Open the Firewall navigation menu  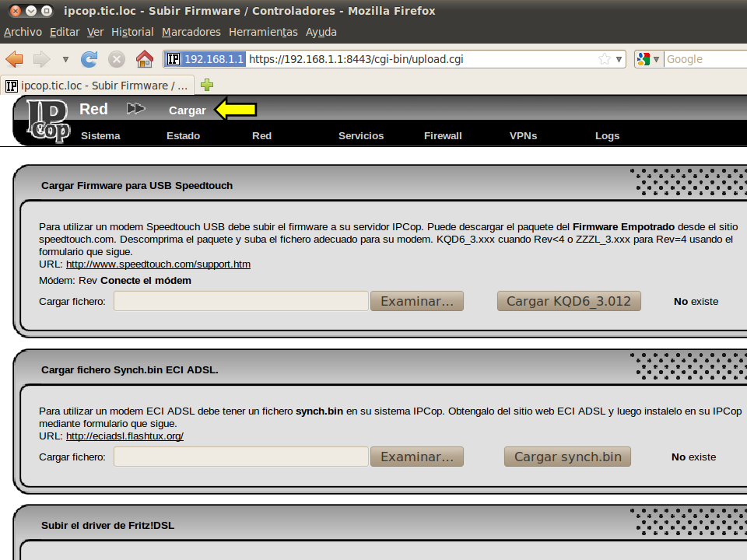click(x=443, y=135)
